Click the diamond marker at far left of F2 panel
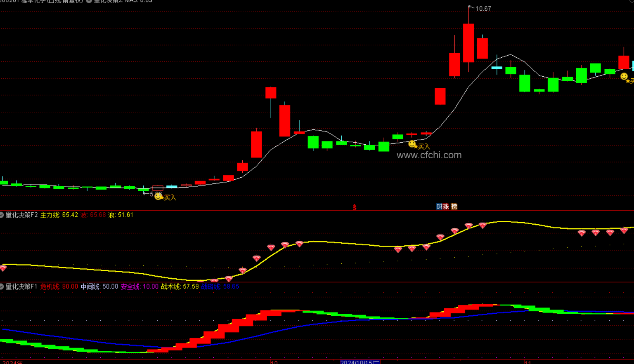The image size is (634, 364). tap(3, 268)
